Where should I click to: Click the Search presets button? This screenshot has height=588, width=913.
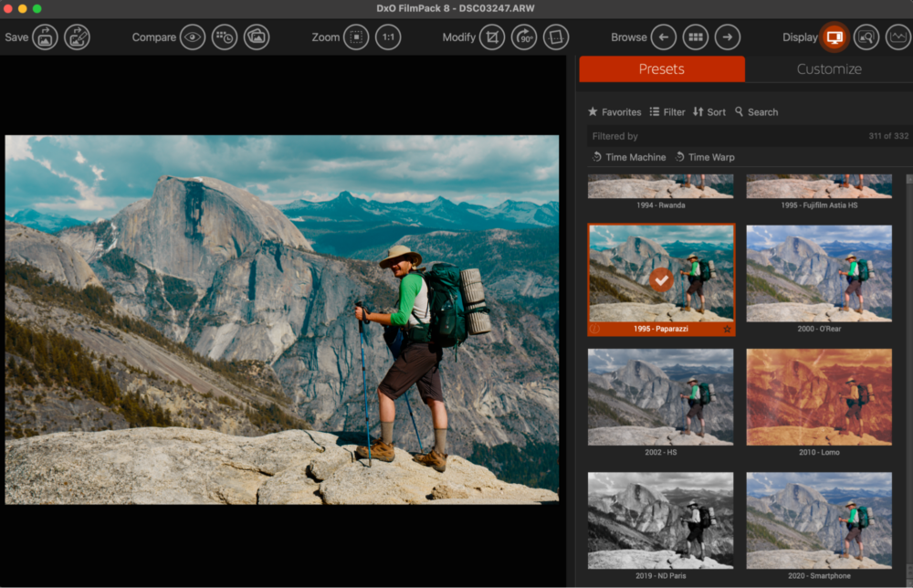pos(756,112)
